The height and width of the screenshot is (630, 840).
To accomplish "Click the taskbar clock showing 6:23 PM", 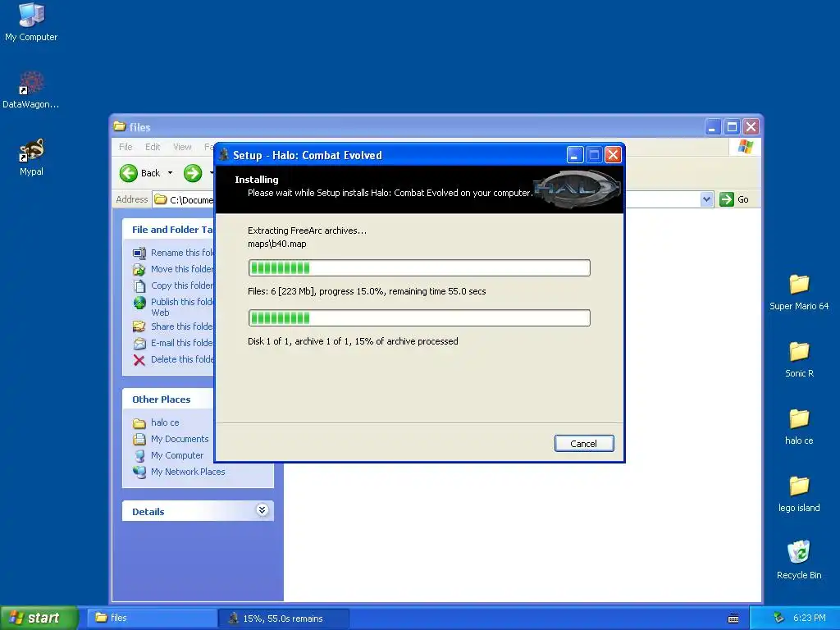I will [x=809, y=619].
